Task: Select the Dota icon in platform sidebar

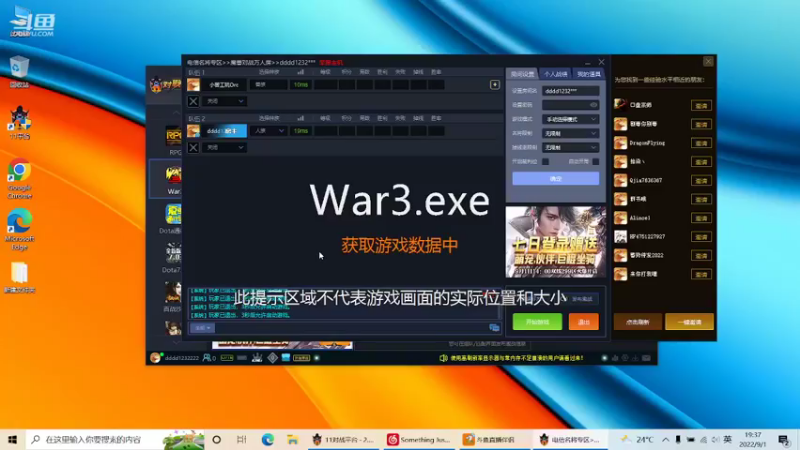Action: [x=173, y=214]
